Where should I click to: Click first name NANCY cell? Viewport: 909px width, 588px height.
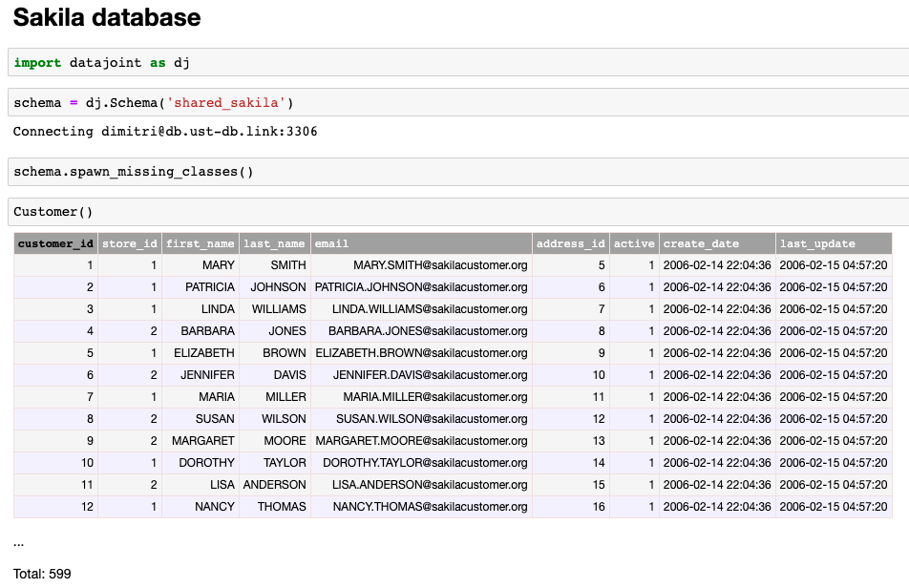[x=200, y=507]
